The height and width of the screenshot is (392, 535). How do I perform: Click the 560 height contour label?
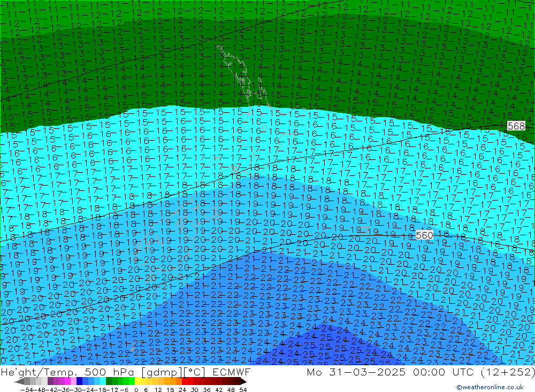pos(424,235)
